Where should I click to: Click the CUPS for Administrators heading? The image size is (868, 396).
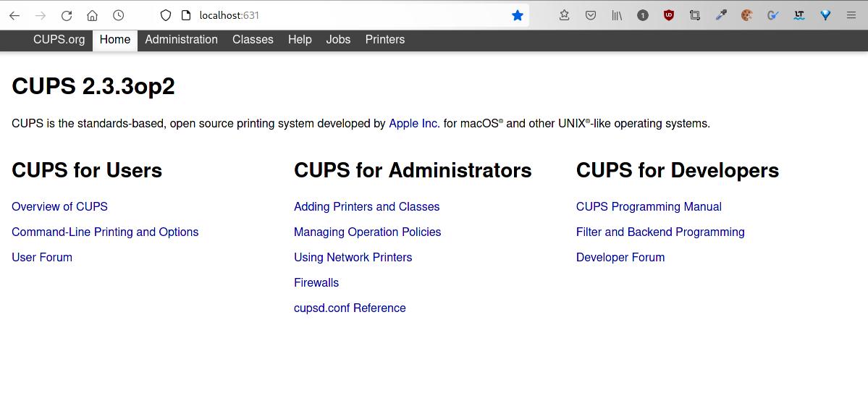[x=413, y=170]
